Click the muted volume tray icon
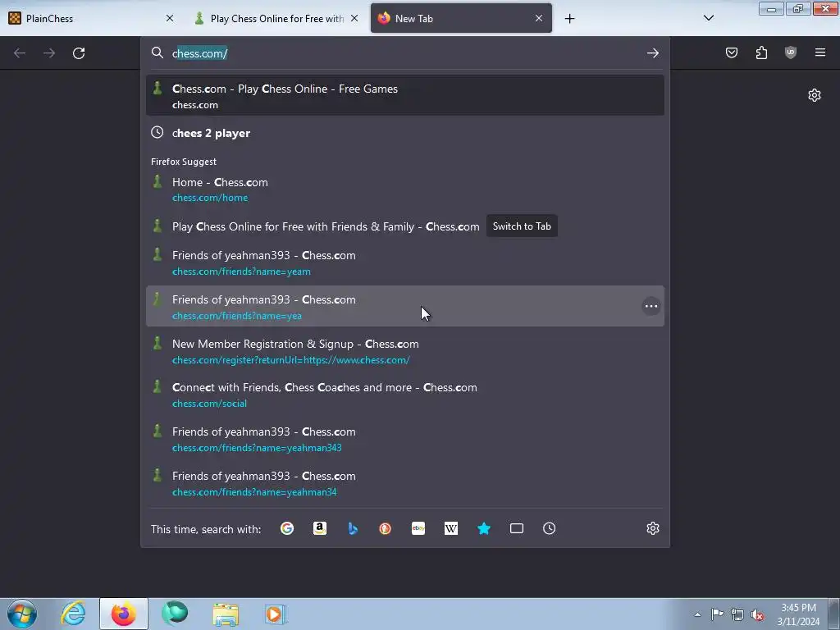 point(757,614)
